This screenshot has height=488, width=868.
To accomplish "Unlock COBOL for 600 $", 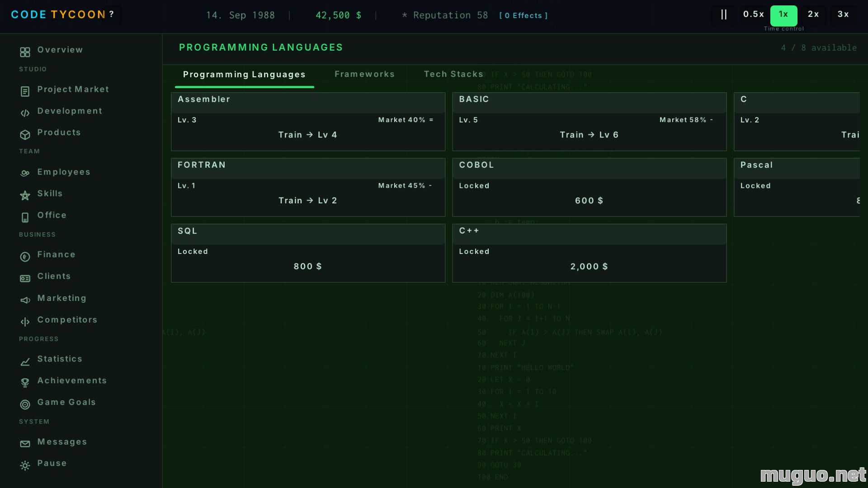I will [589, 201].
